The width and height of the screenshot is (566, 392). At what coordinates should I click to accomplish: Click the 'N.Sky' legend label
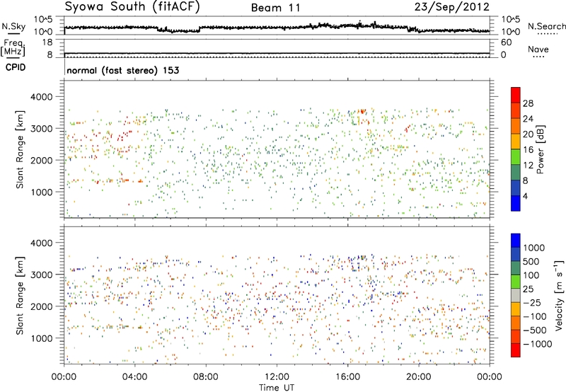click(13, 26)
